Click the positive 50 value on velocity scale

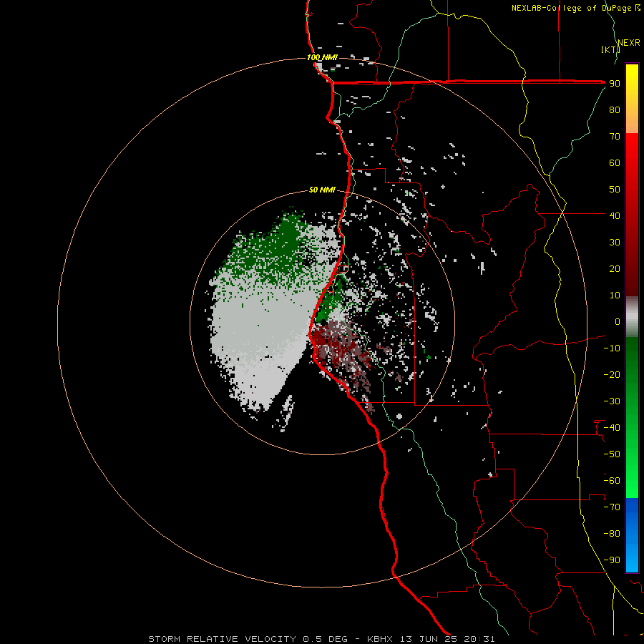coord(615,190)
